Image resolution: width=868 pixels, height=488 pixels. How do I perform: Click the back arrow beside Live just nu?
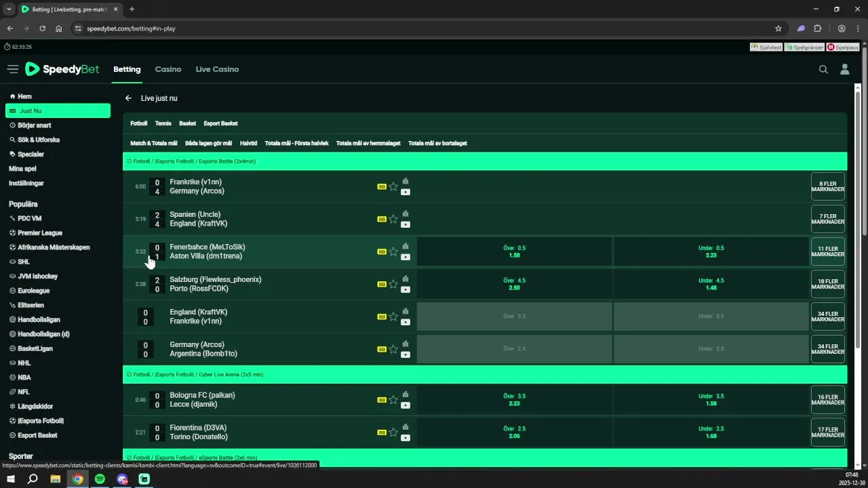128,98
